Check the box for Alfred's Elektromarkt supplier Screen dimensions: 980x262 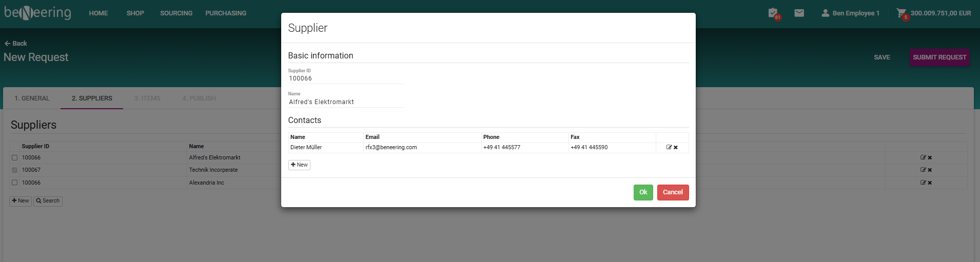14,158
